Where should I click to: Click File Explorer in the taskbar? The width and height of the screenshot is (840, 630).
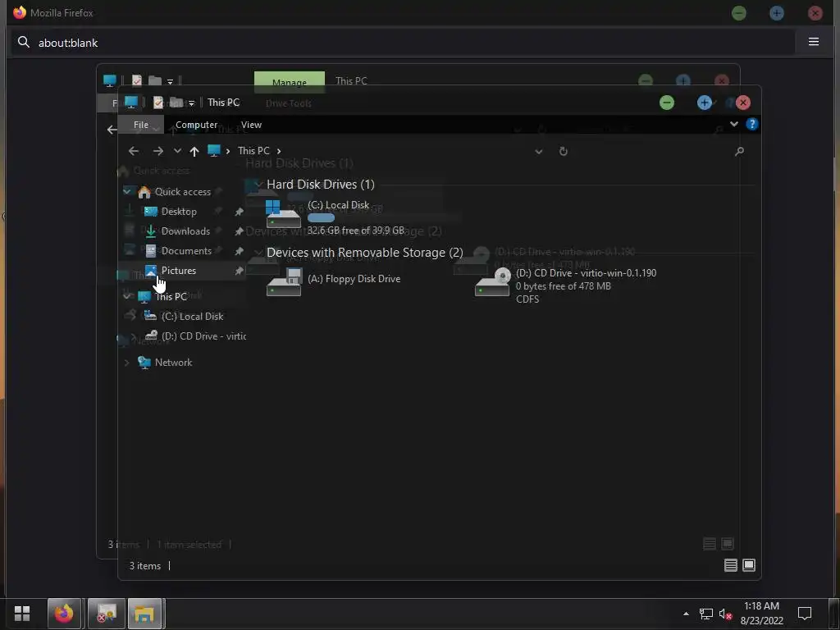144,613
